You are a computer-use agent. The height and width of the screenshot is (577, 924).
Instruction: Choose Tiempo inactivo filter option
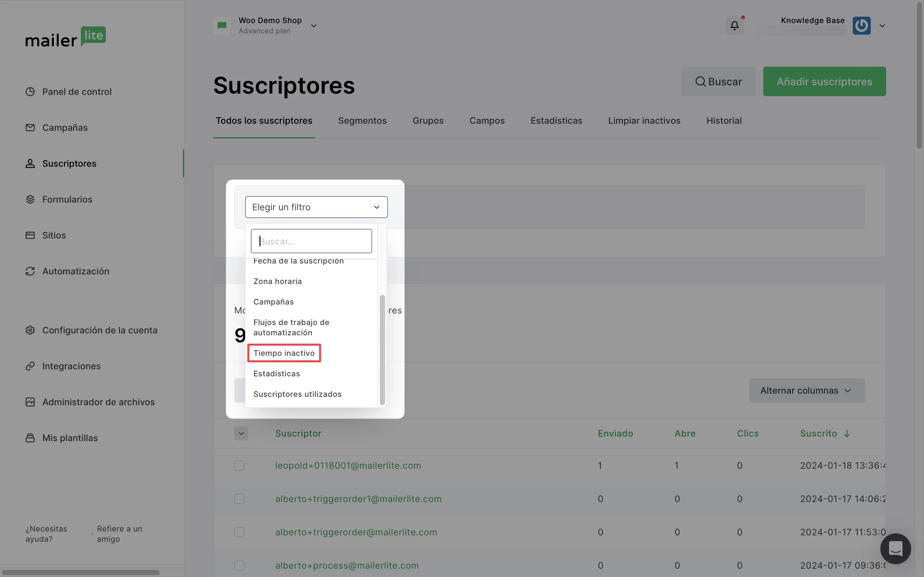tap(284, 353)
